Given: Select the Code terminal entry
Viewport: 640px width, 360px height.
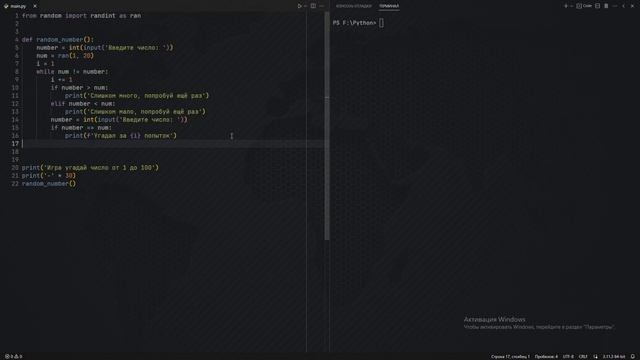Looking at the screenshot, I should pos(584,6).
